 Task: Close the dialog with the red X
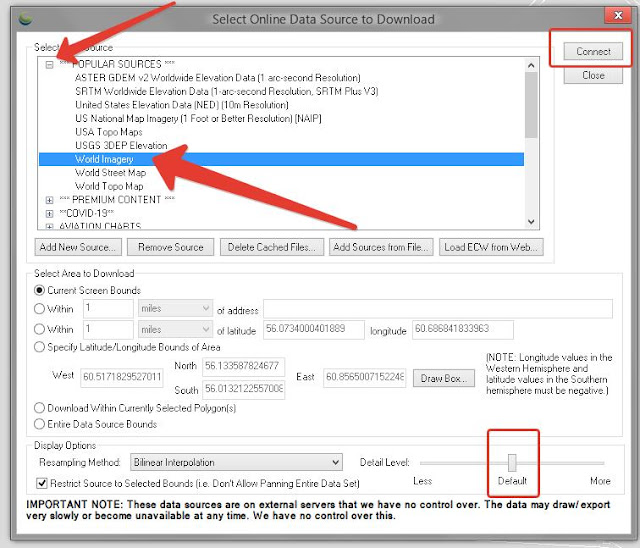[618, 16]
